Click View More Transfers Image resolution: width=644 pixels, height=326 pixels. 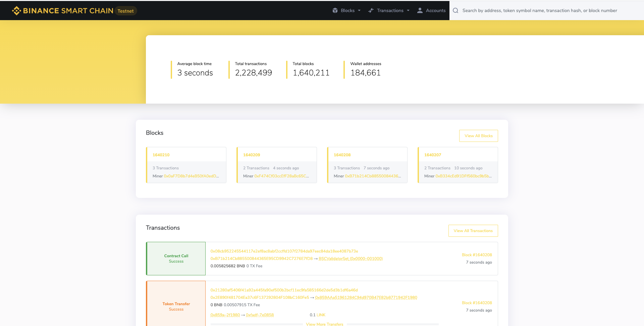click(x=324, y=324)
